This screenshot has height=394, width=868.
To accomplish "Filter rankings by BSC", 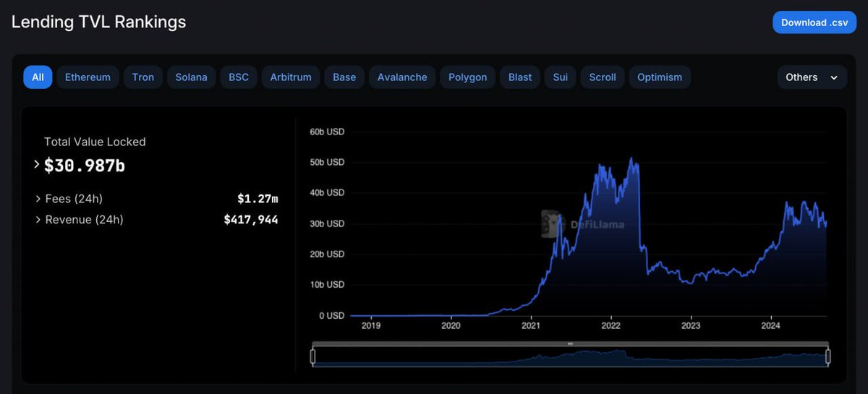I will (239, 77).
